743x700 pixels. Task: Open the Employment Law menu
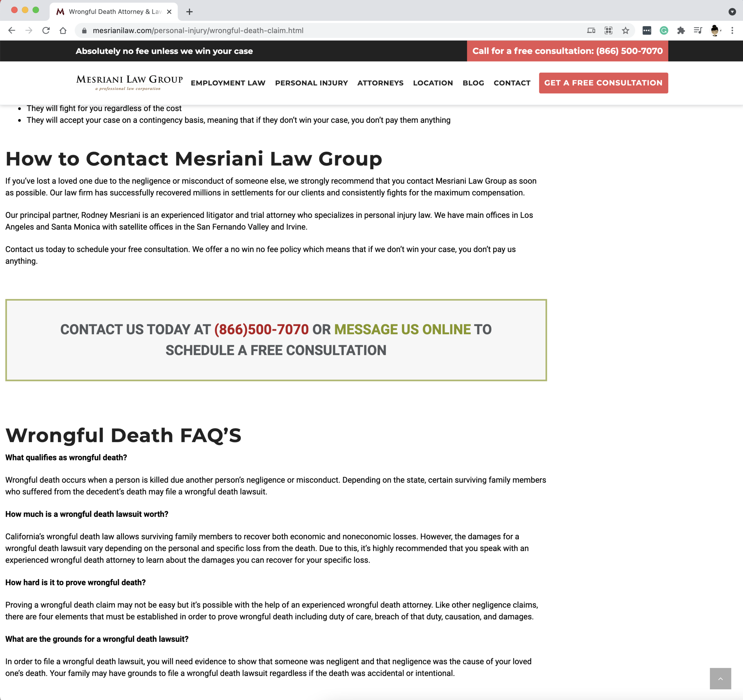[228, 83]
